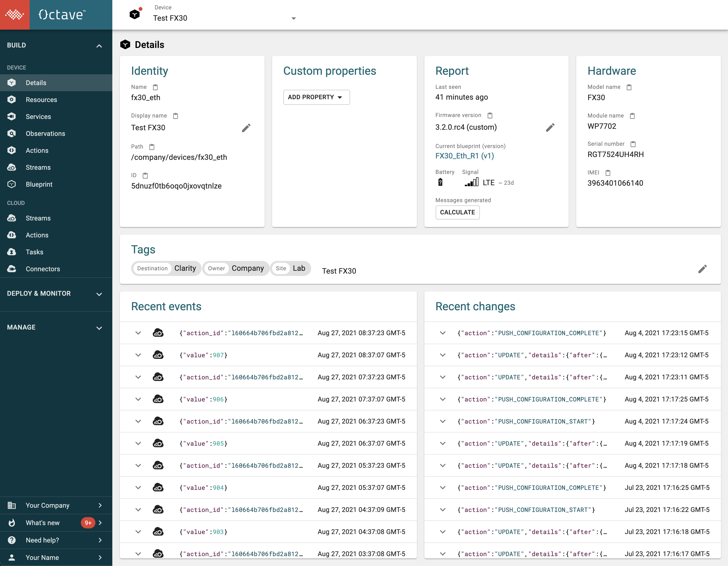Expand the MANAGE section
728x566 pixels.
(x=99, y=328)
